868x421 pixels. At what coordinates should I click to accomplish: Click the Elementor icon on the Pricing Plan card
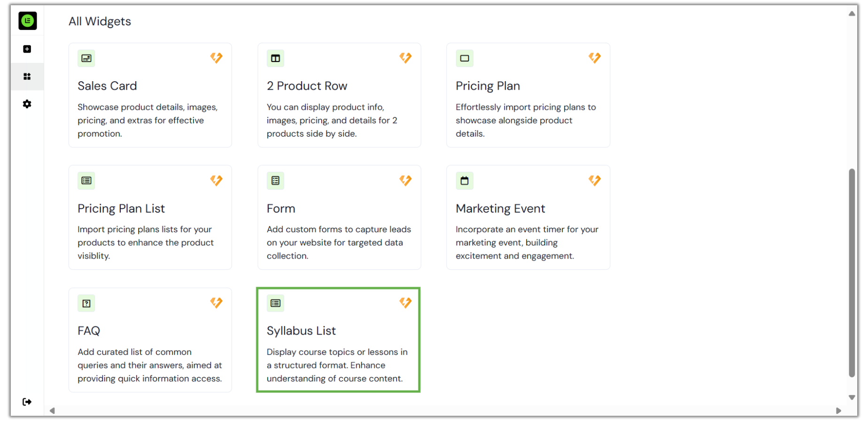tap(594, 58)
